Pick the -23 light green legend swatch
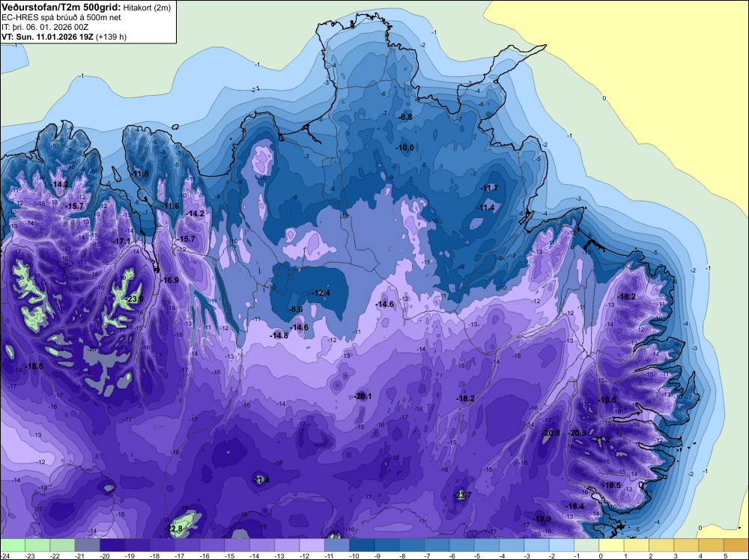The height and width of the screenshot is (560, 749). coord(37,545)
